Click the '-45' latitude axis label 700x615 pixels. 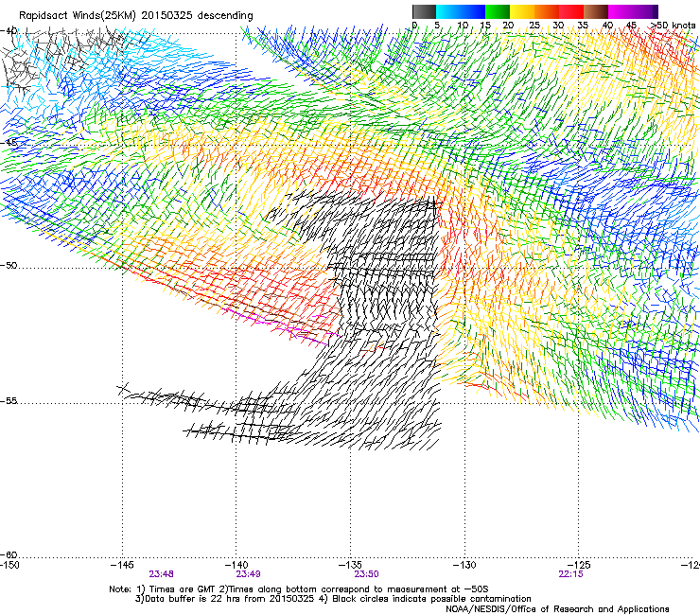[9, 143]
